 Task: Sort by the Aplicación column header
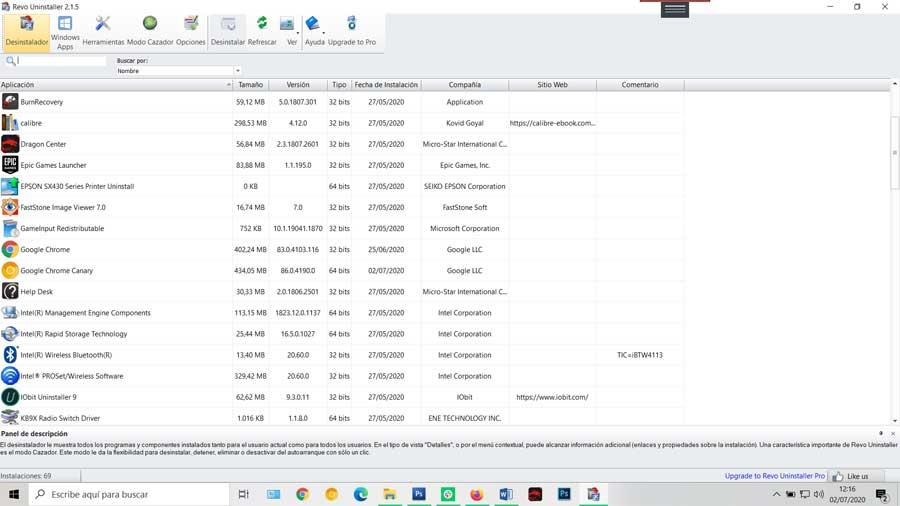(116, 84)
